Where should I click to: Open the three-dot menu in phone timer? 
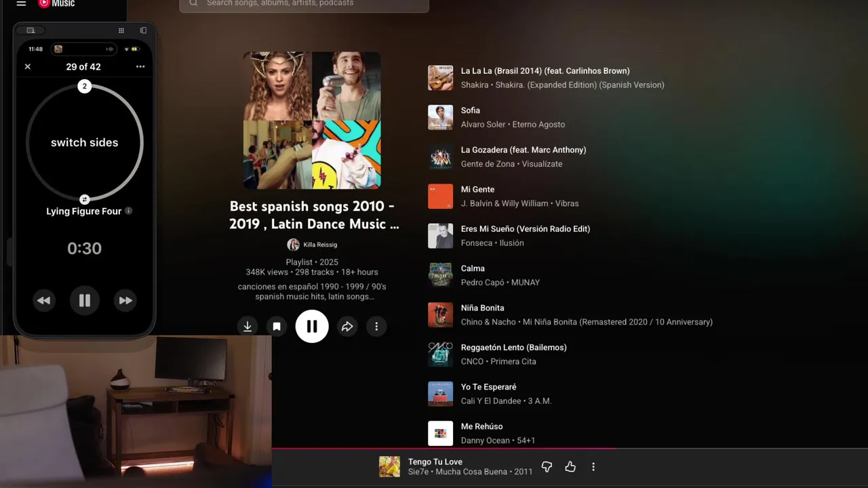(140, 66)
